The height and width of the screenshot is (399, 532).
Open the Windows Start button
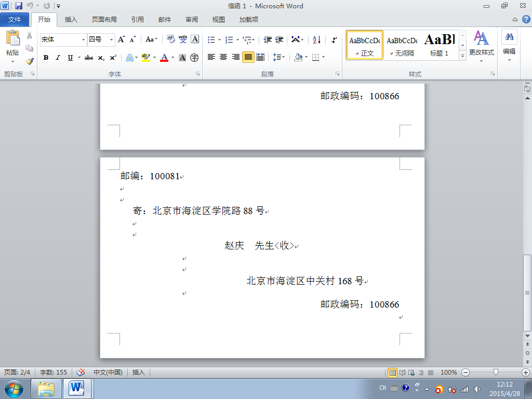tap(14, 389)
